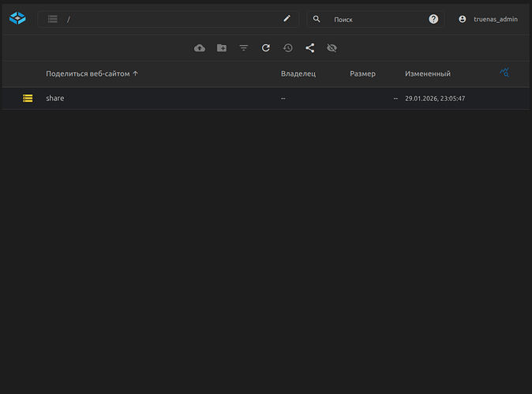Click the app logo in the top-left corner

(x=17, y=19)
